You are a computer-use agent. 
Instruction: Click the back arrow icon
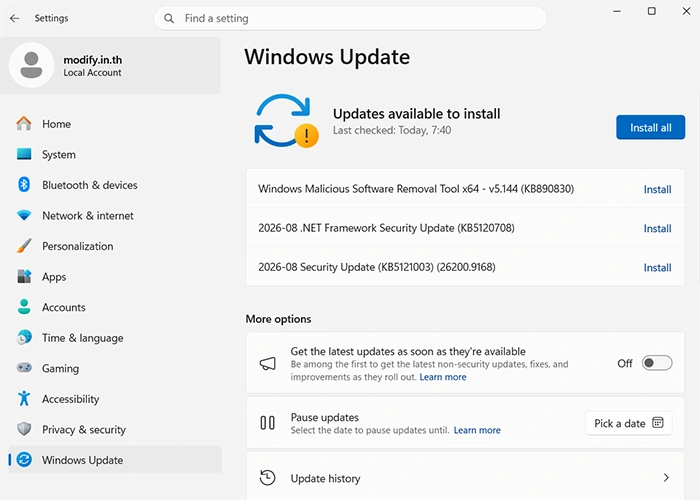(15, 18)
